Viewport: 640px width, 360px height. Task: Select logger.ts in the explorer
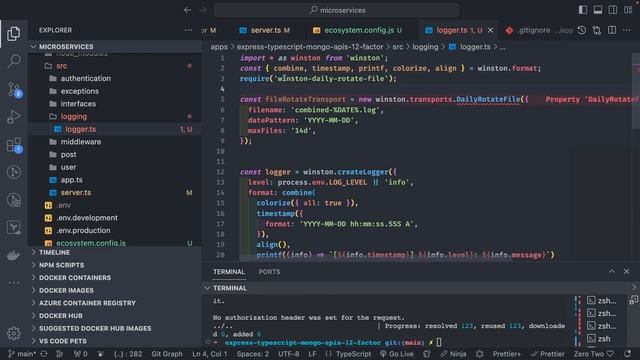115,129
